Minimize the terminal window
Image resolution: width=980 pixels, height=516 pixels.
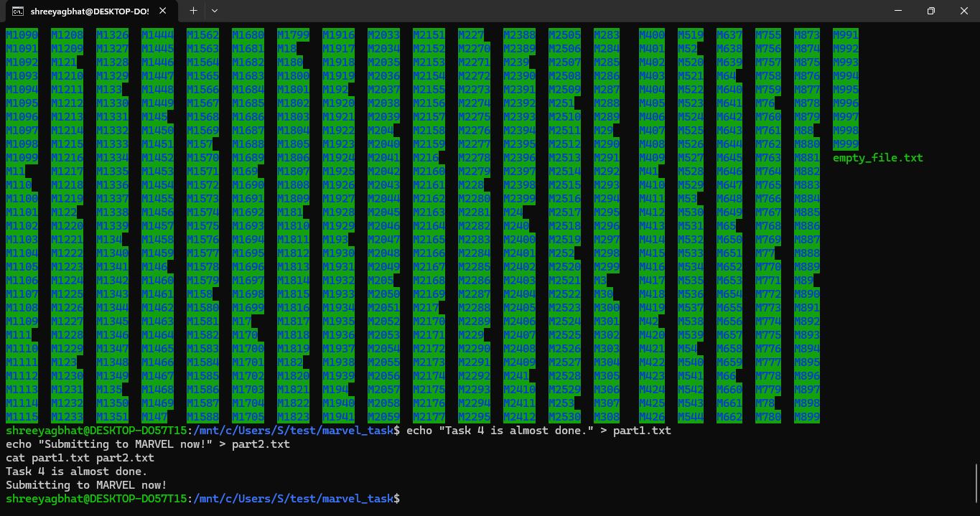[898, 11]
